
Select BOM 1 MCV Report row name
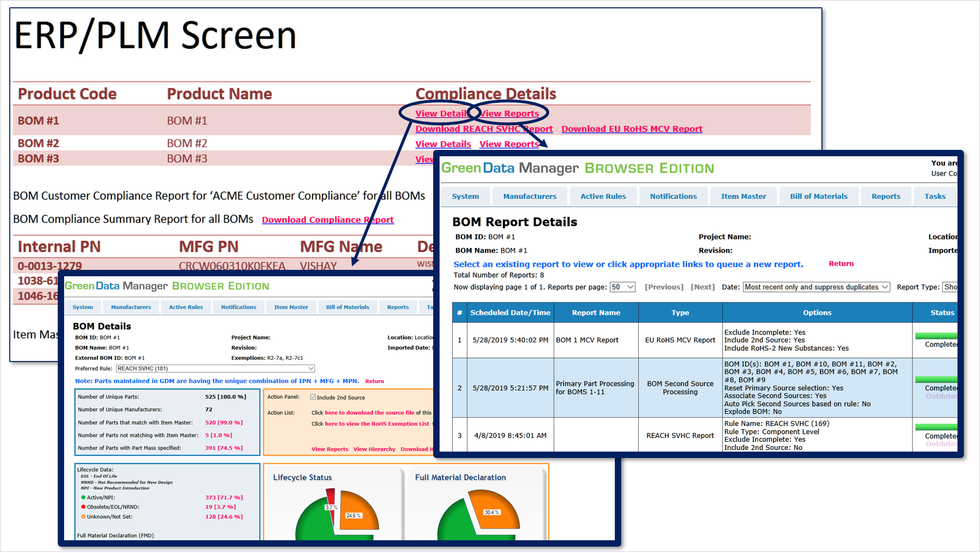587,340
